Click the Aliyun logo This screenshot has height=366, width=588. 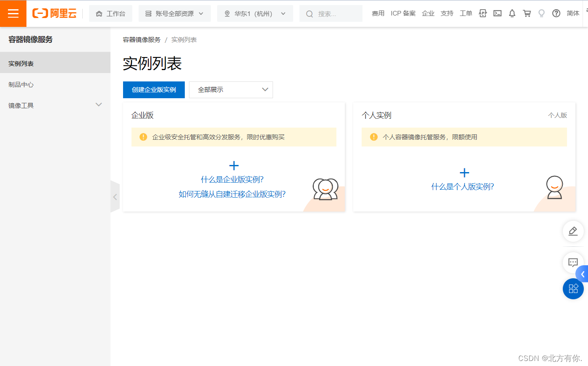(x=55, y=13)
